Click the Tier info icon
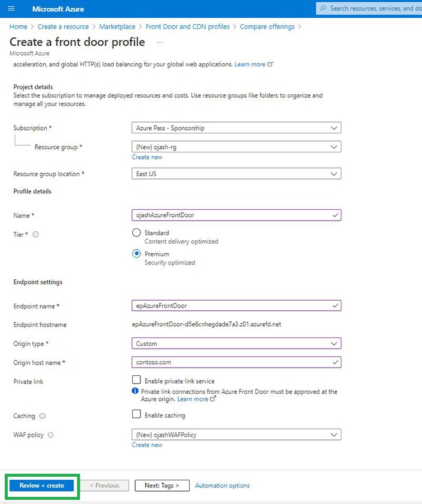 coord(36,235)
